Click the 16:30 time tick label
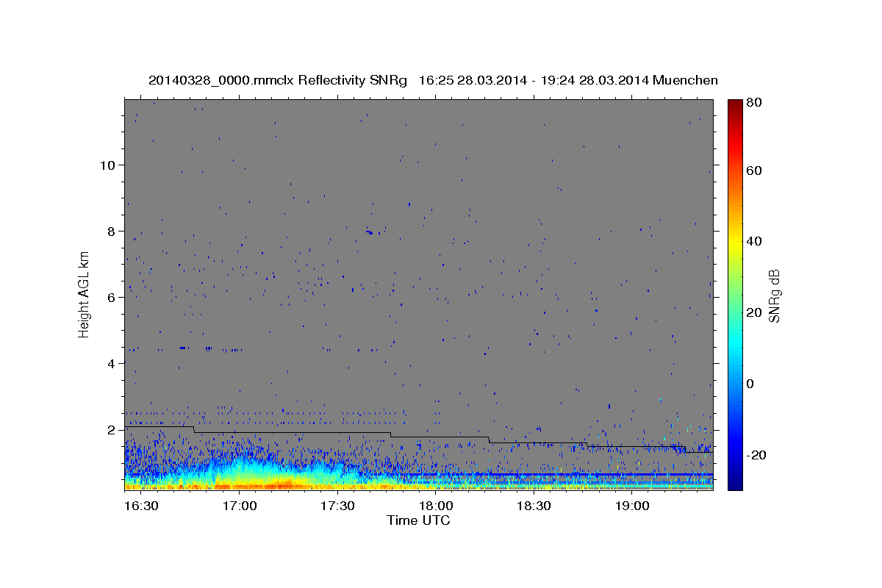 click(141, 506)
